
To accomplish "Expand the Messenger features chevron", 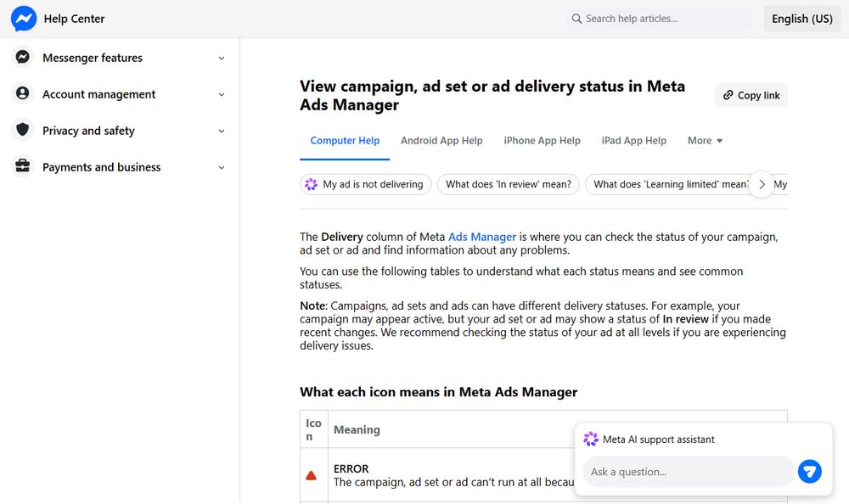I will [x=222, y=58].
